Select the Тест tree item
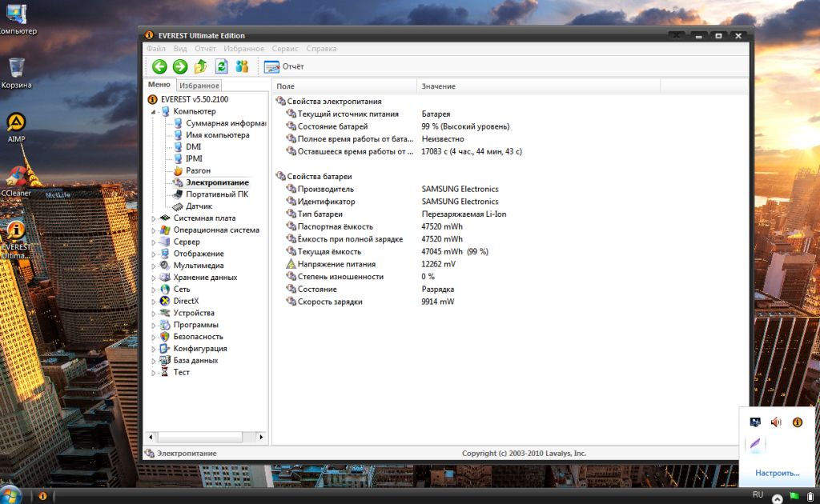The width and height of the screenshot is (820, 504). coord(182,372)
